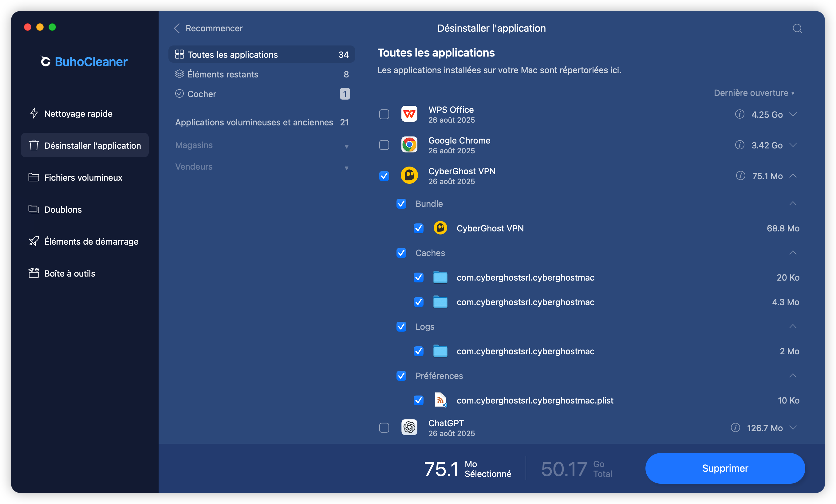
Task: Open Éléments de démarrage section
Action: point(85,241)
